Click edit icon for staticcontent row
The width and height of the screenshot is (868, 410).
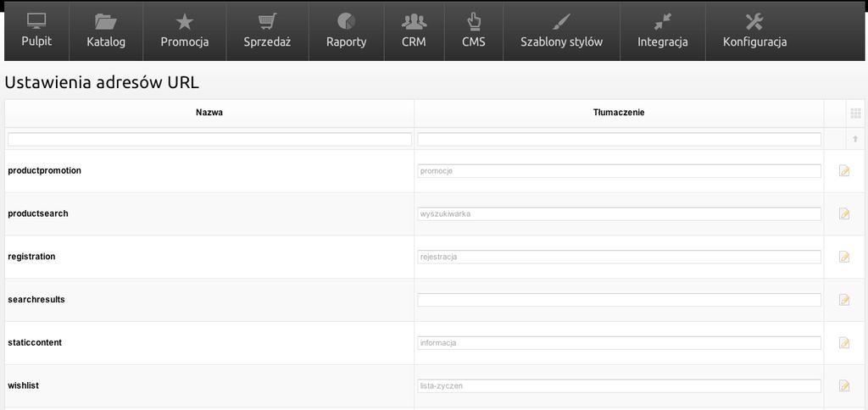tap(843, 343)
